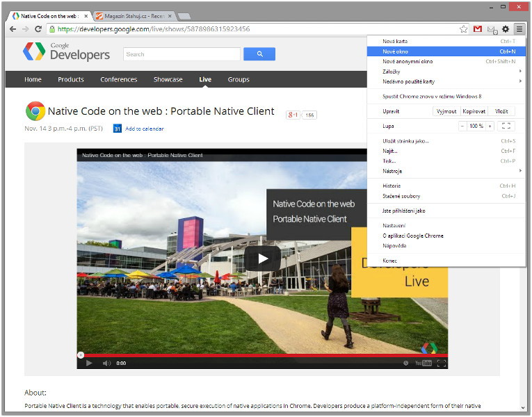This screenshot has height=417, width=532.
Task: Open Conferences navigation link
Action: (119, 79)
